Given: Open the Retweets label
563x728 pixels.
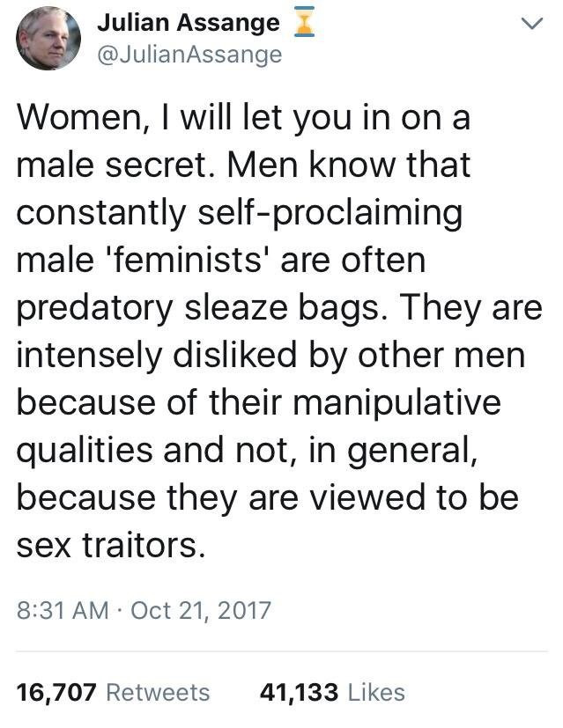Looking at the screenshot, I should pyautogui.click(x=158, y=692).
